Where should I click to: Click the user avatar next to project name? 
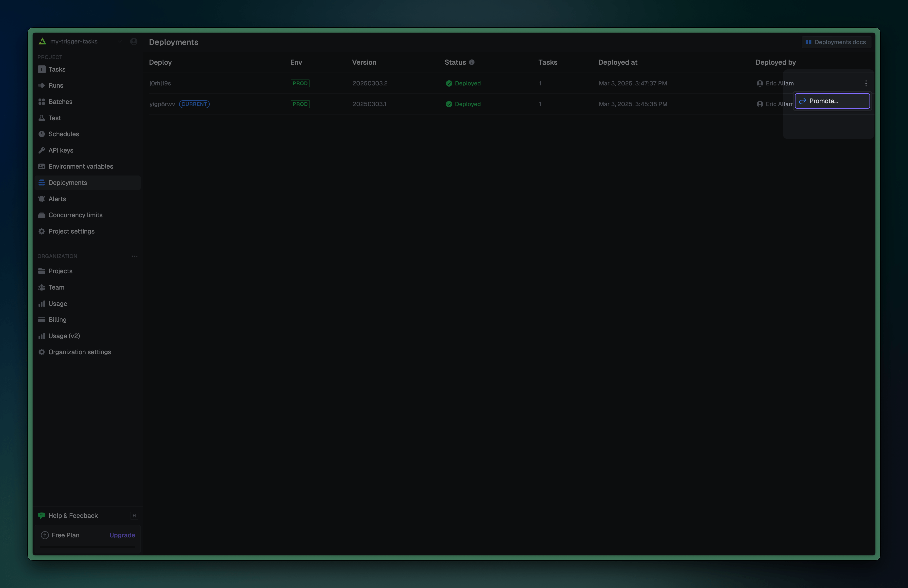click(133, 41)
